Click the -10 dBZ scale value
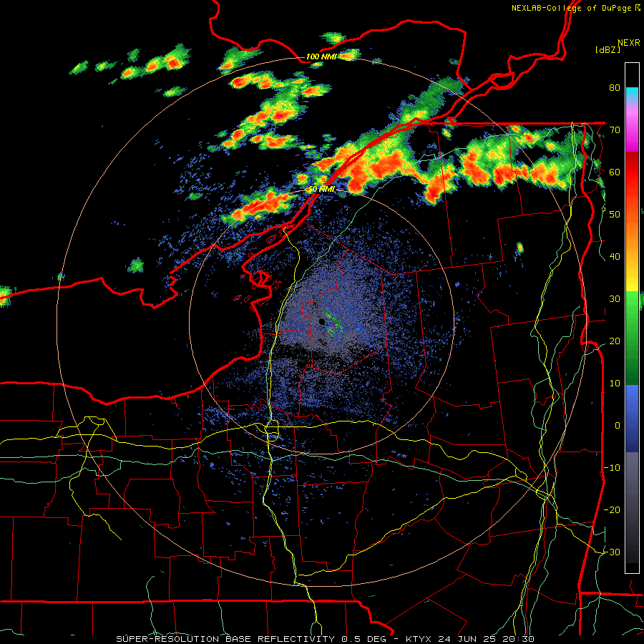The image size is (644, 644). pos(612,467)
